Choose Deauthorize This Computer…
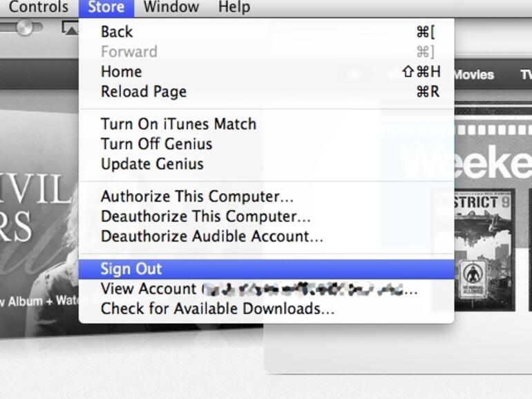Image resolution: width=532 pixels, height=399 pixels. coord(266,217)
